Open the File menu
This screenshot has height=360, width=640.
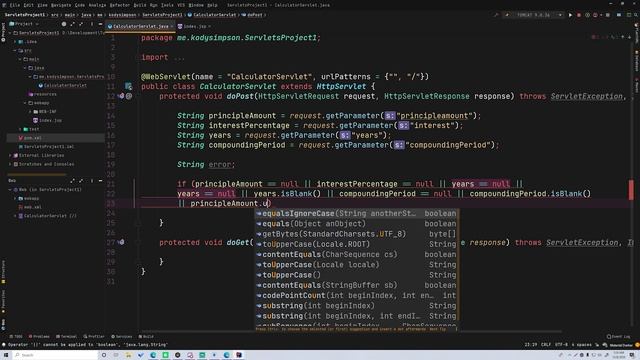[15, 5]
